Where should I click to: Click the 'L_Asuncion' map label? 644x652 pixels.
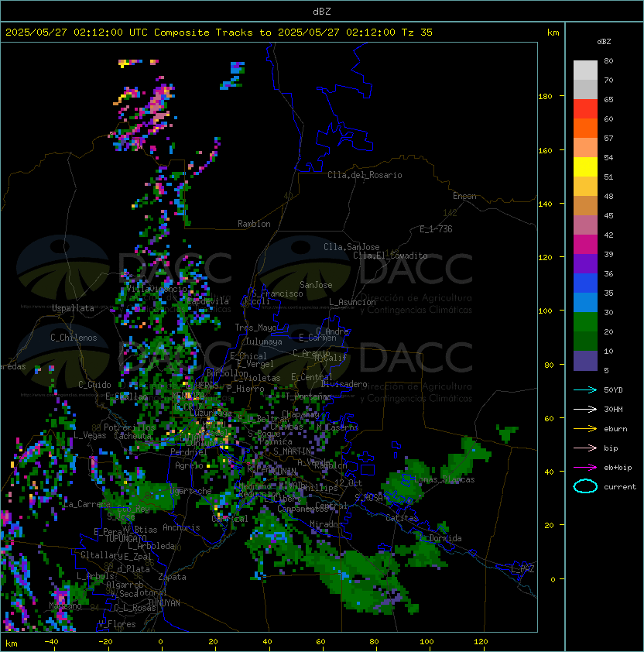click(352, 302)
